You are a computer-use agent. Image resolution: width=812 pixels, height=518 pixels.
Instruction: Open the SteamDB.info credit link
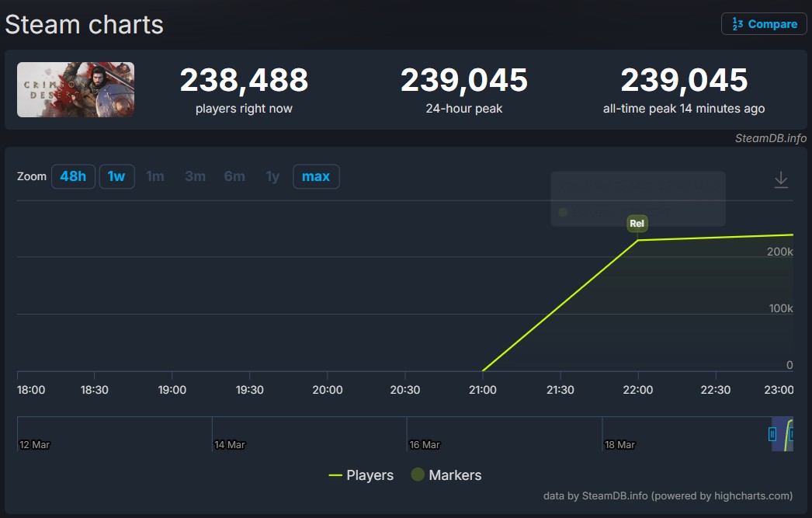click(x=770, y=138)
